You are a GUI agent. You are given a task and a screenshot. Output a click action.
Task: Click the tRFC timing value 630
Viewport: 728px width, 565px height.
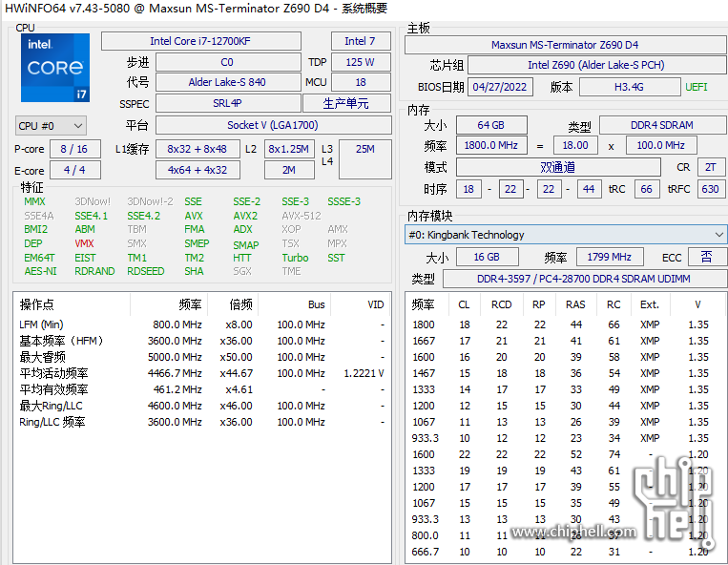click(x=711, y=189)
